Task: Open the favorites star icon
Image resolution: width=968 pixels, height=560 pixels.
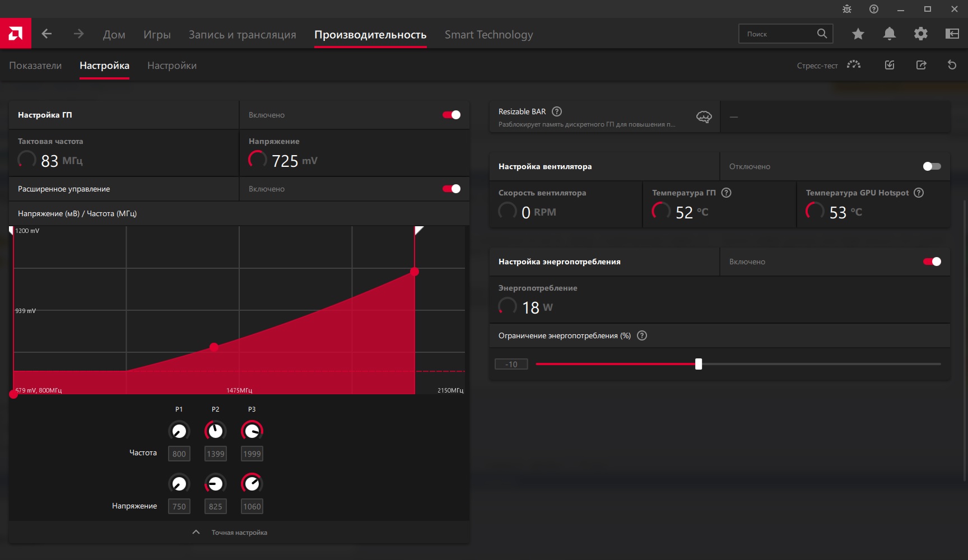Action: [858, 34]
